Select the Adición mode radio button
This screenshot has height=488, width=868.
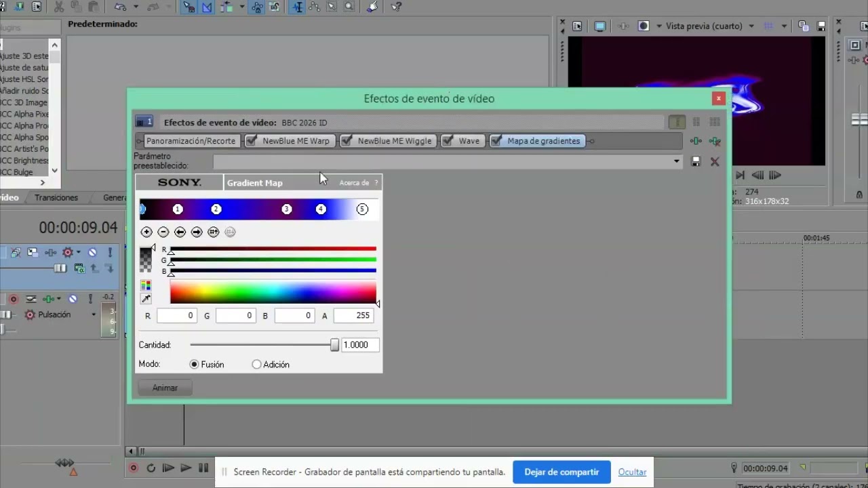click(256, 365)
